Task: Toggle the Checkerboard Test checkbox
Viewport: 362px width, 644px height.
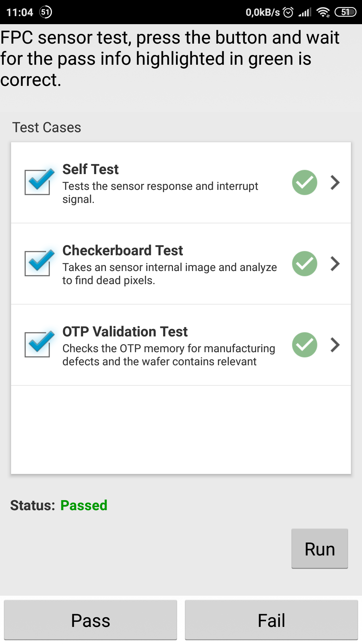Action: pos(38,264)
